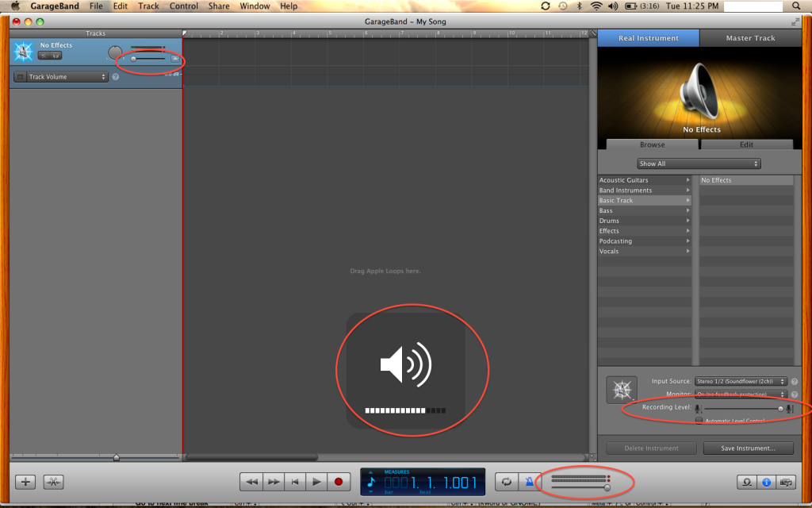Image resolution: width=812 pixels, height=508 pixels.
Task: Click the track volume slider in the header
Action: pyautogui.click(x=147, y=59)
